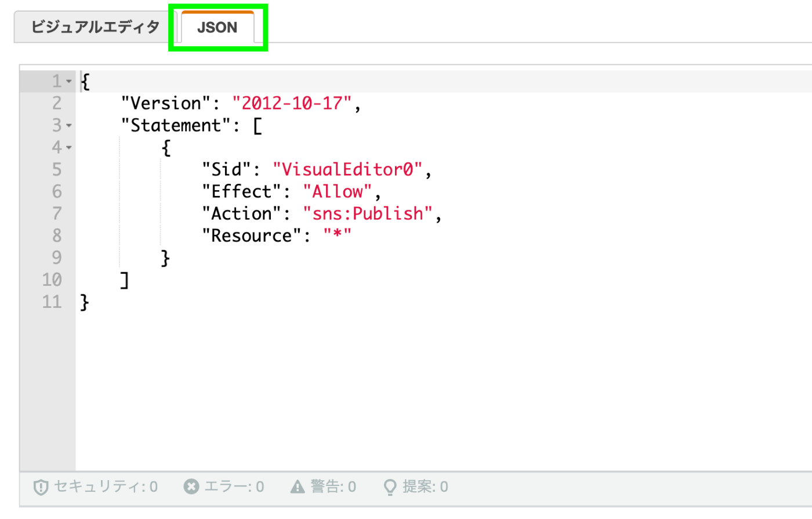Click line number 10 in the gutter
812x519 pixels.
coord(52,280)
